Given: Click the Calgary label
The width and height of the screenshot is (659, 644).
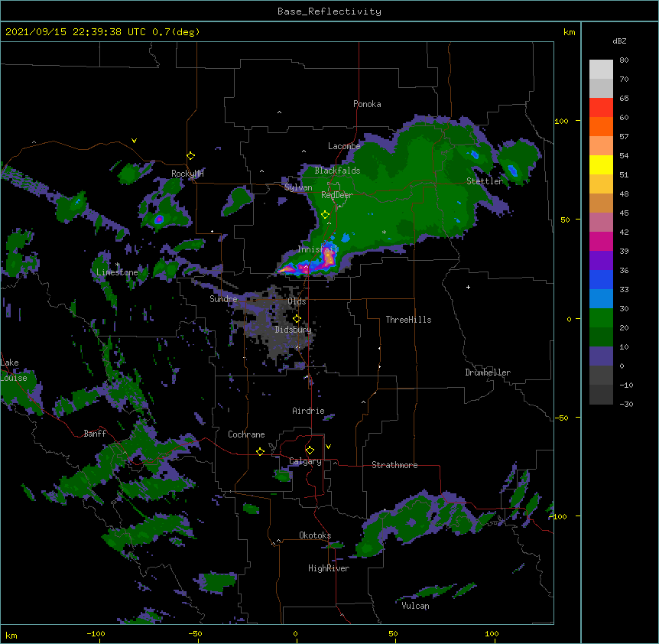Looking at the screenshot, I should (x=305, y=461).
